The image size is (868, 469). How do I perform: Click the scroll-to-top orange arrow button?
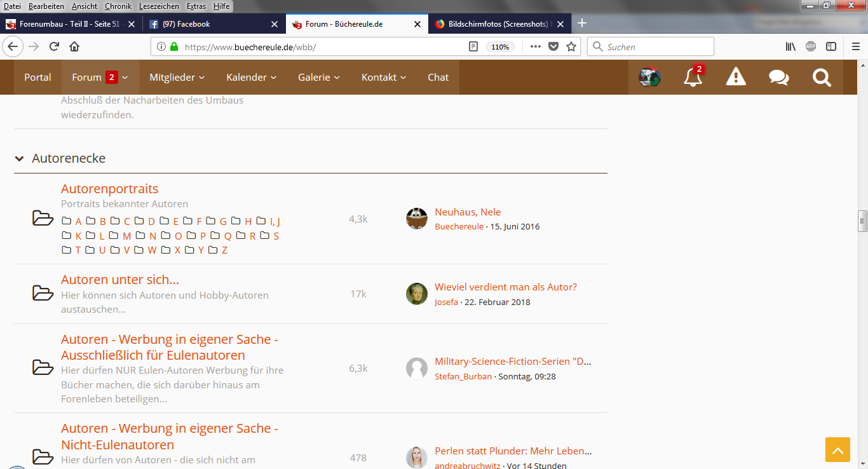click(x=837, y=450)
